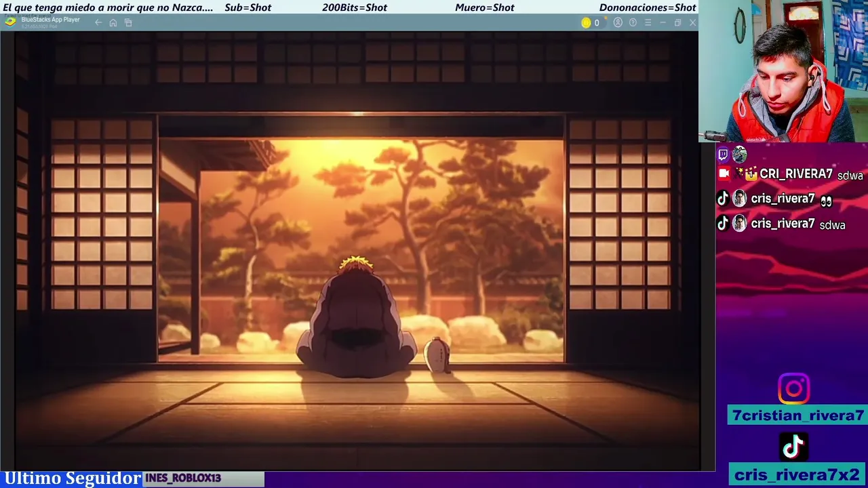Open BlueStacks hamburger menu
The image size is (868, 488).
pos(648,22)
